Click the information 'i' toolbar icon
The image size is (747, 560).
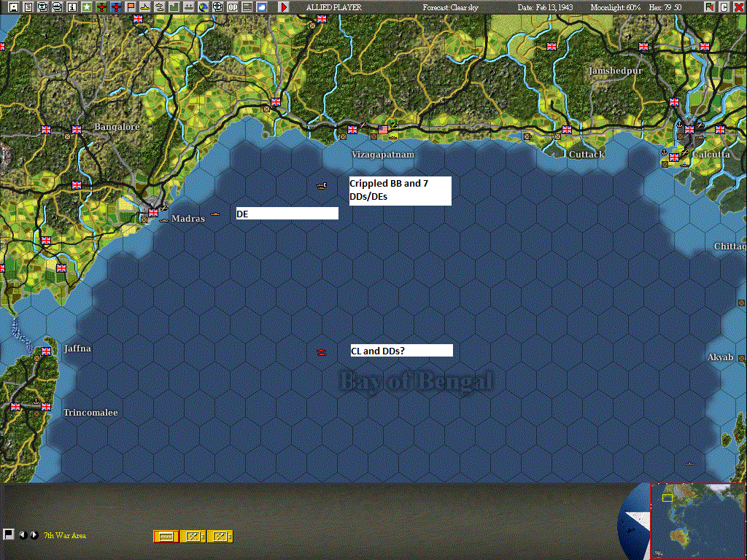[x=72, y=7]
